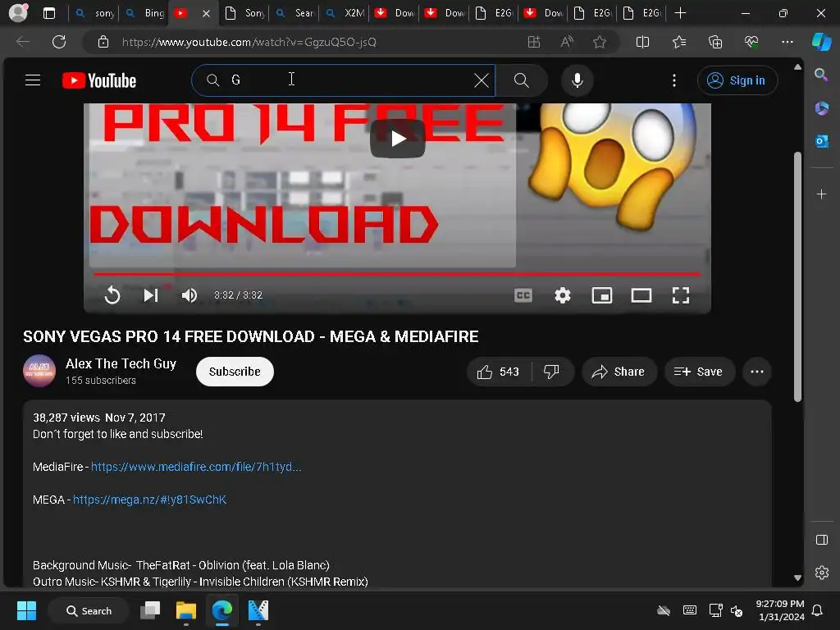Dislike this video
Image resolution: width=840 pixels, height=630 pixels.
coord(552,372)
